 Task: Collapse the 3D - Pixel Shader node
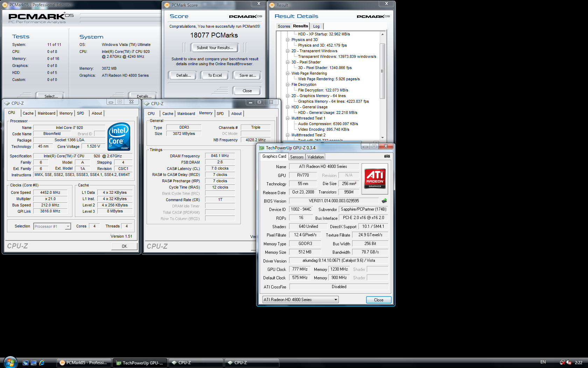288,62
